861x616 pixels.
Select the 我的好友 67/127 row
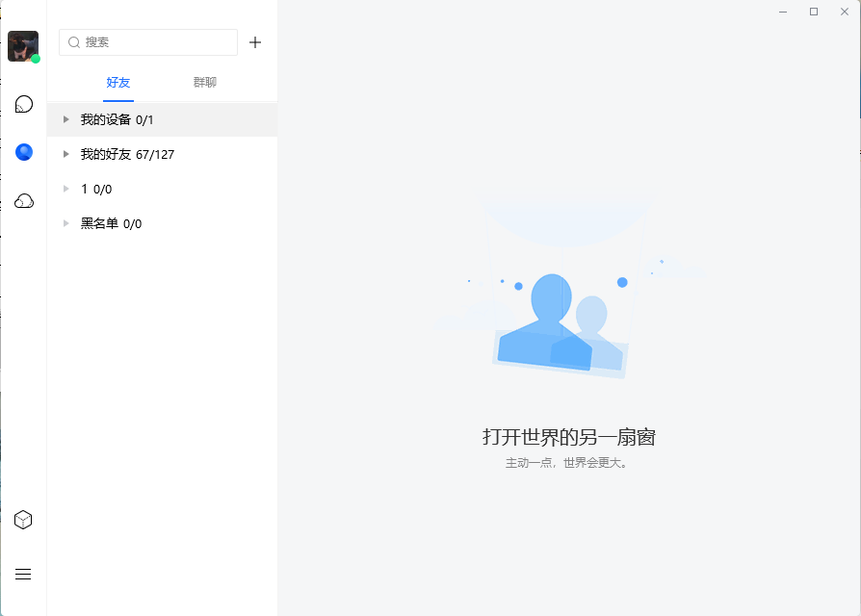163,154
